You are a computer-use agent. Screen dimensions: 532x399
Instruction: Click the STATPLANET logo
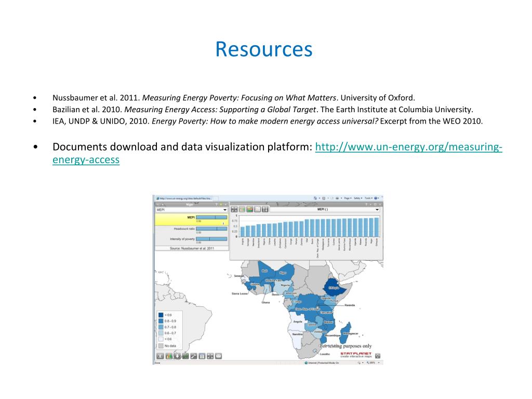[356, 354]
